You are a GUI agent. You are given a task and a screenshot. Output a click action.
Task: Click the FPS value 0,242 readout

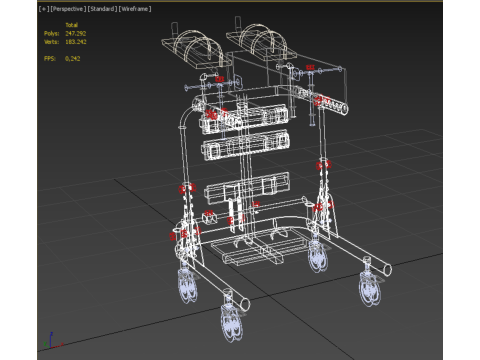coord(73,58)
